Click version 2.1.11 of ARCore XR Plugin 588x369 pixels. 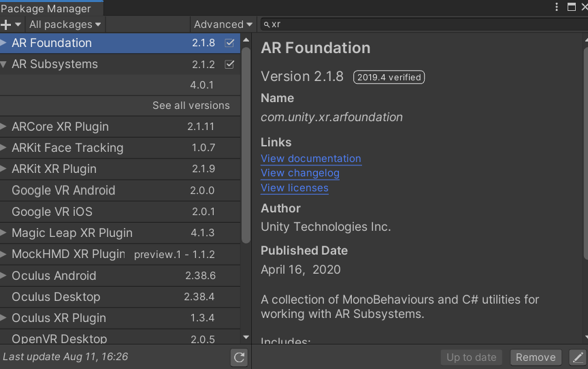(x=201, y=127)
